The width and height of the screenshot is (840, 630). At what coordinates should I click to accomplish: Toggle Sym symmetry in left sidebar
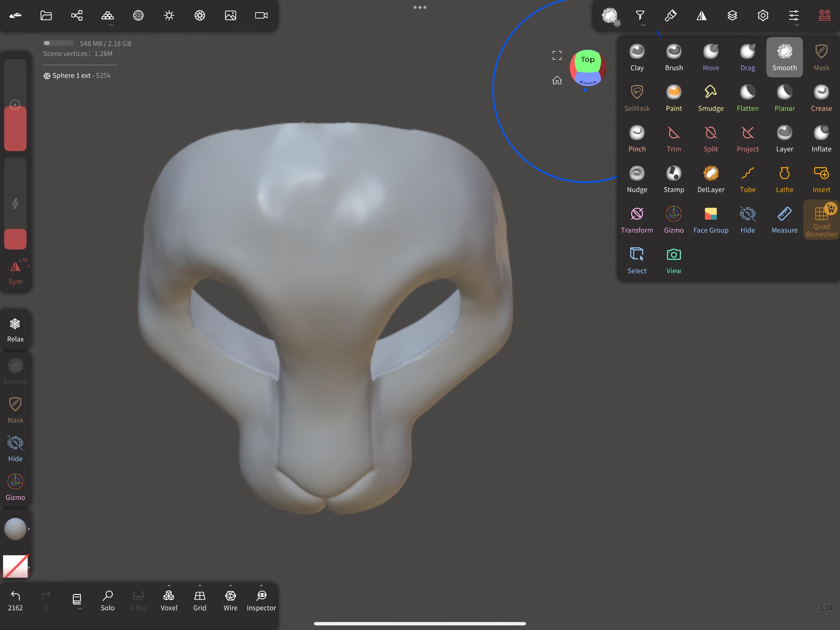(15, 272)
